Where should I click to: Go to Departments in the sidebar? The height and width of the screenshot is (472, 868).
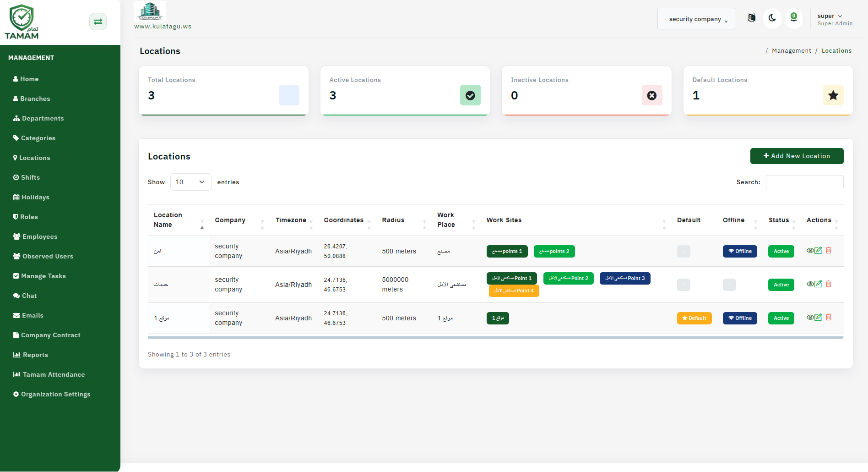tap(38, 118)
